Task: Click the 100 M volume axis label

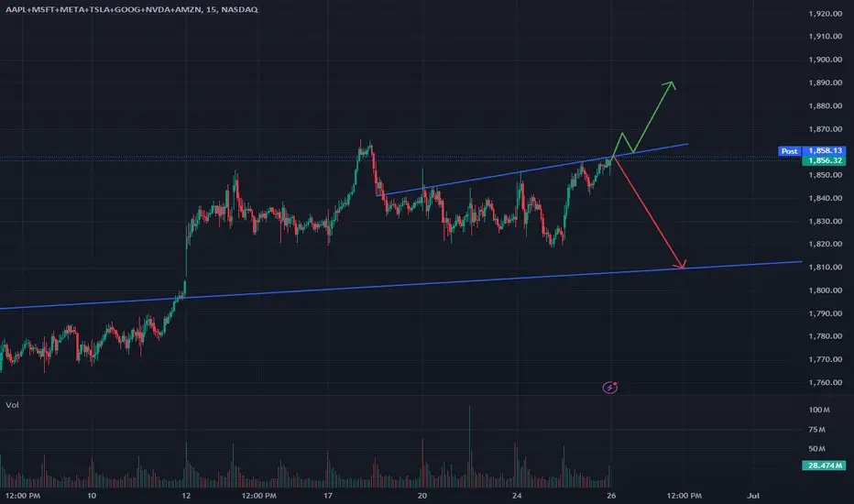Action: coord(819,410)
